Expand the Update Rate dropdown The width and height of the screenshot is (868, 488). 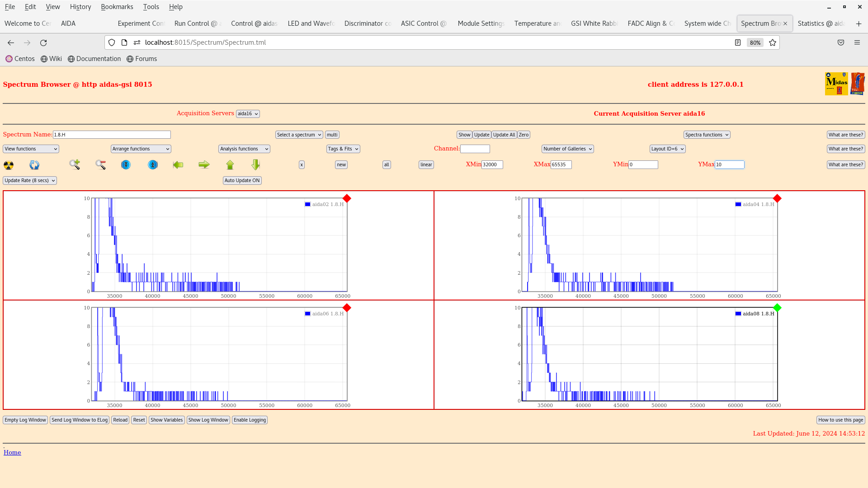tap(30, 180)
